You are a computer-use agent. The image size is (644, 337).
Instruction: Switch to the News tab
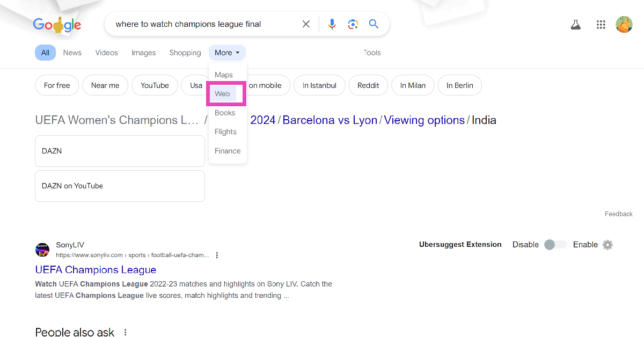[72, 53]
